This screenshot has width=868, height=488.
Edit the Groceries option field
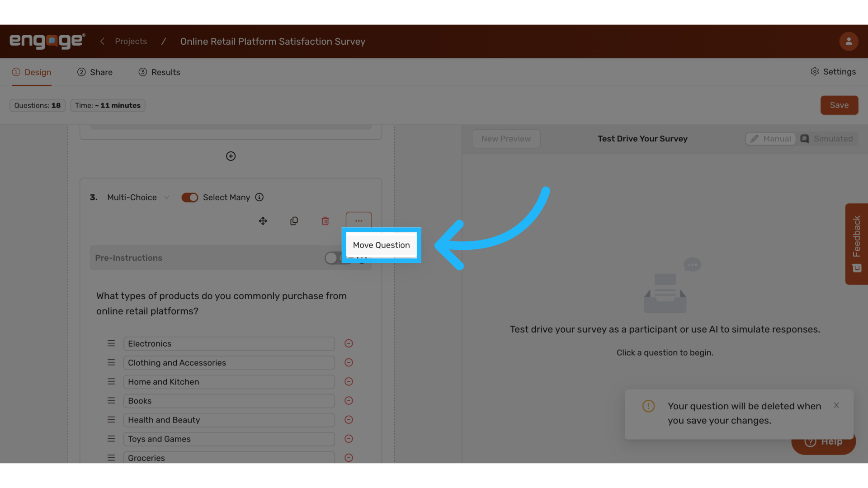point(229,457)
